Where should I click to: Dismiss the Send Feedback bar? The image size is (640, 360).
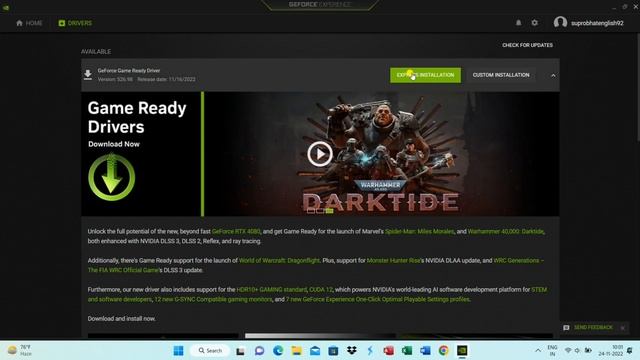[x=622, y=327]
